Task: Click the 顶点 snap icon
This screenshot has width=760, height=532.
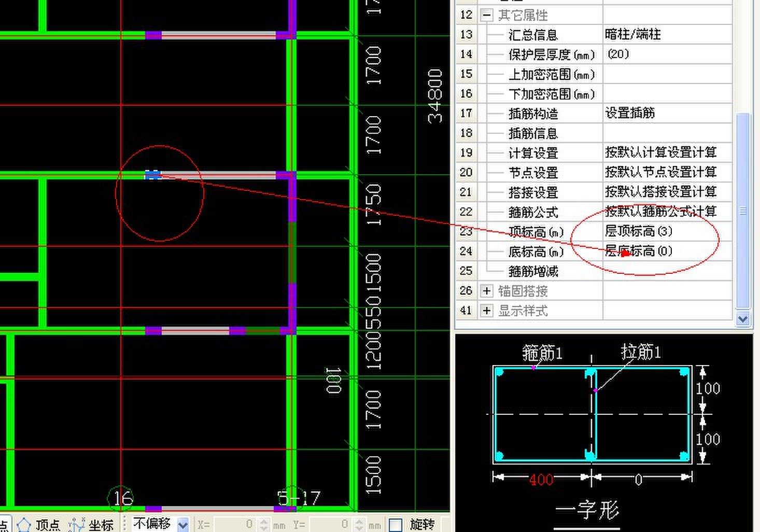Action: pos(24,525)
